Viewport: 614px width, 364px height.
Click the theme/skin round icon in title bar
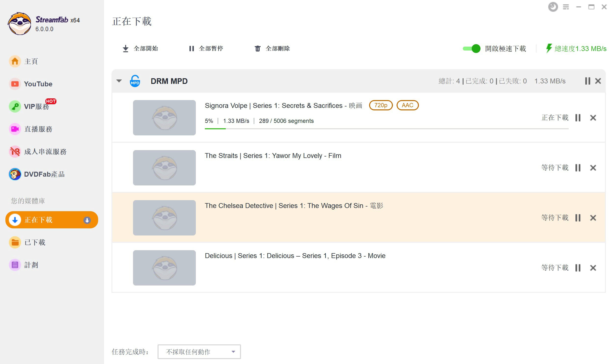(553, 7)
